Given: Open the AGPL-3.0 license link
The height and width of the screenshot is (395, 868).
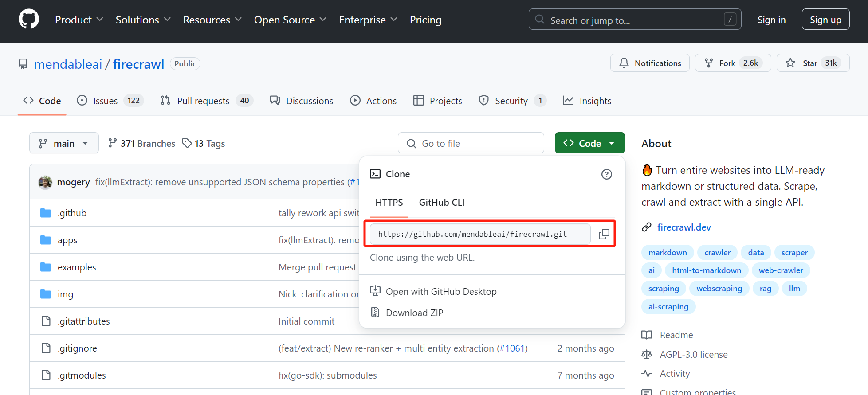Looking at the screenshot, I should point(694,354).
